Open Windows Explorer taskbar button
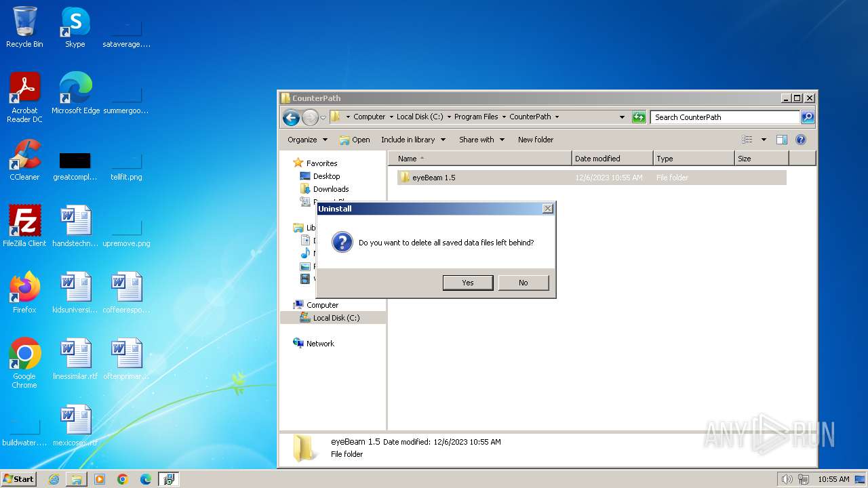The width and height of the screenshot is (868, 488). tap(77, 479)
